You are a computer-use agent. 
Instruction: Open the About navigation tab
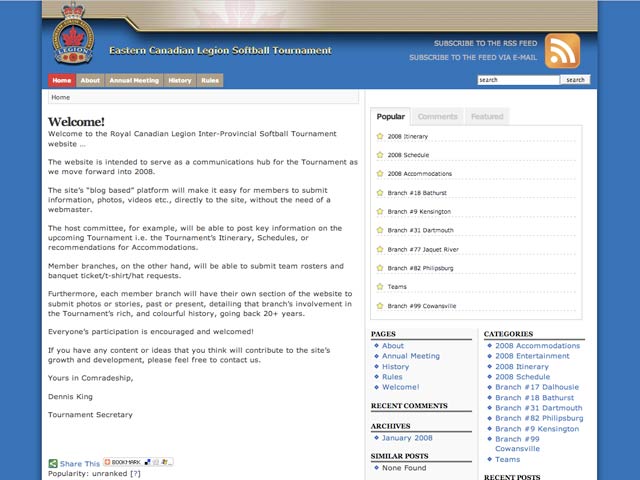pos(90,80)
